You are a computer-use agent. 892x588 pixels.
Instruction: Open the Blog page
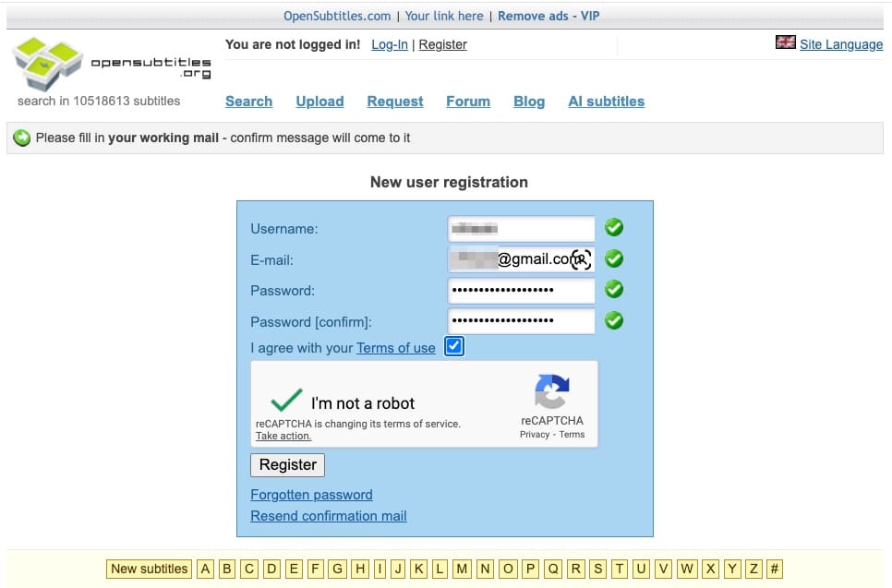point(529,102)
